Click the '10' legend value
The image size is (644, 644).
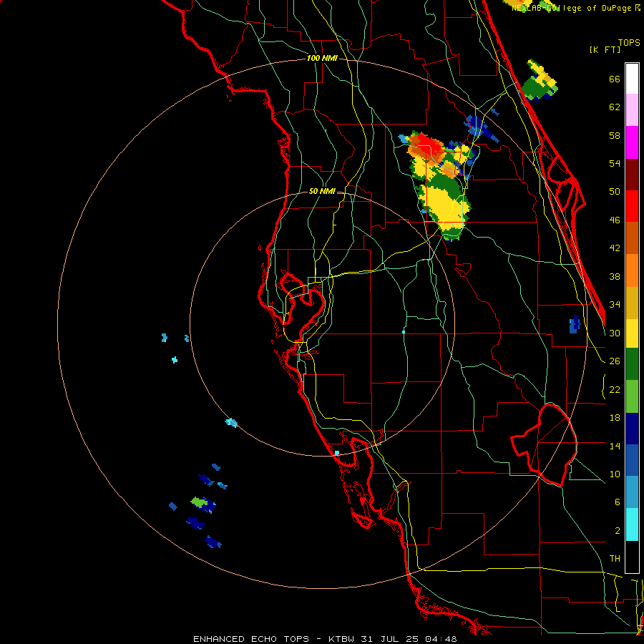click(x=615, y=474)
